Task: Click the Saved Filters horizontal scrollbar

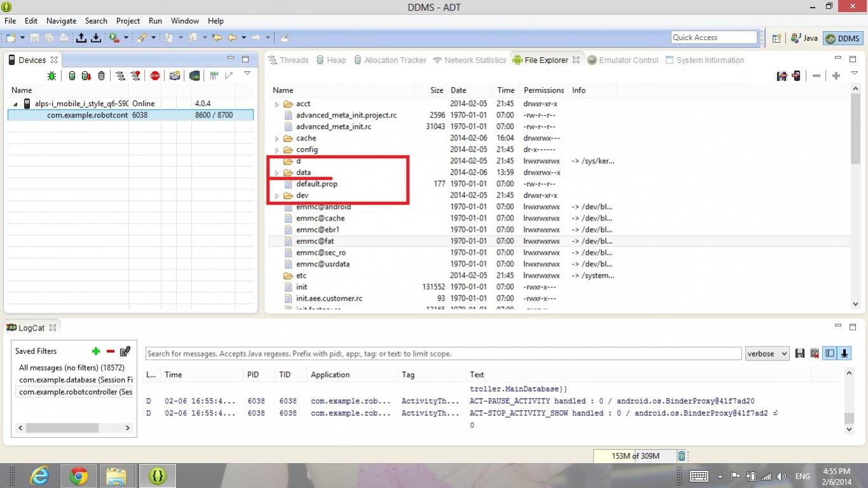Action: (74, 428)
